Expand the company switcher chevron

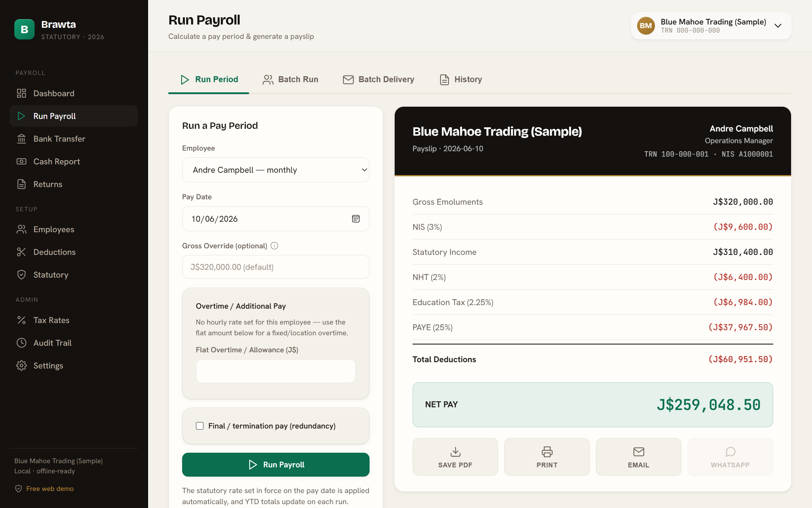(778, 26)
